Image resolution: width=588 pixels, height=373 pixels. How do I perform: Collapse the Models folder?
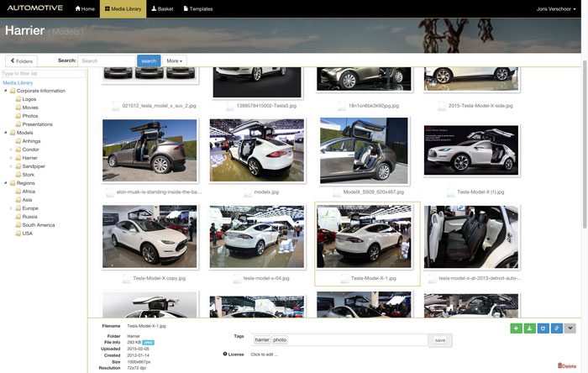click(6, 133)
